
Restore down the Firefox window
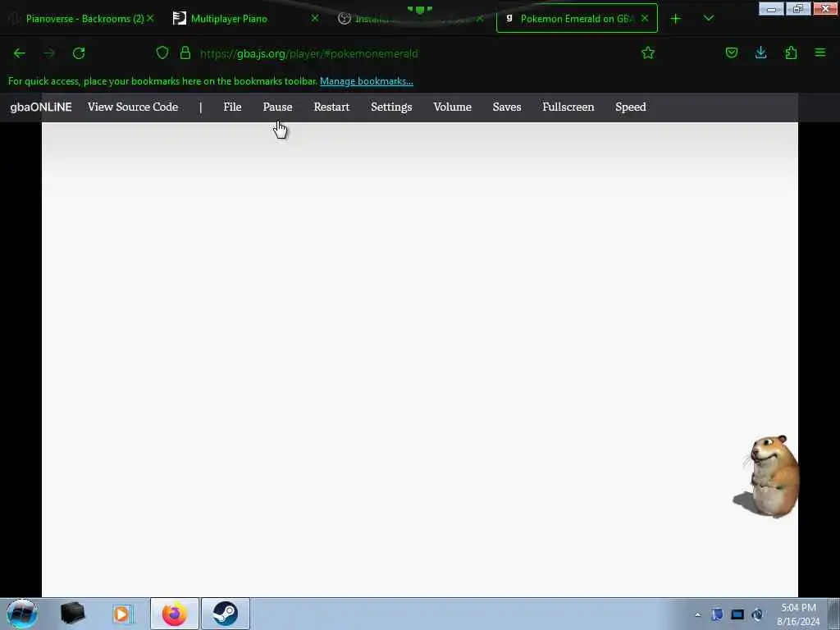tap(798, 9)
